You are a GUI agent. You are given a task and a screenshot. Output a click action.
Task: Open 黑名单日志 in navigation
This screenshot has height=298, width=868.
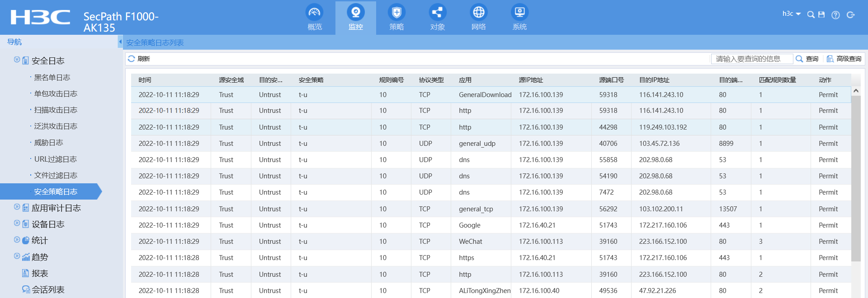coord(52,77)
